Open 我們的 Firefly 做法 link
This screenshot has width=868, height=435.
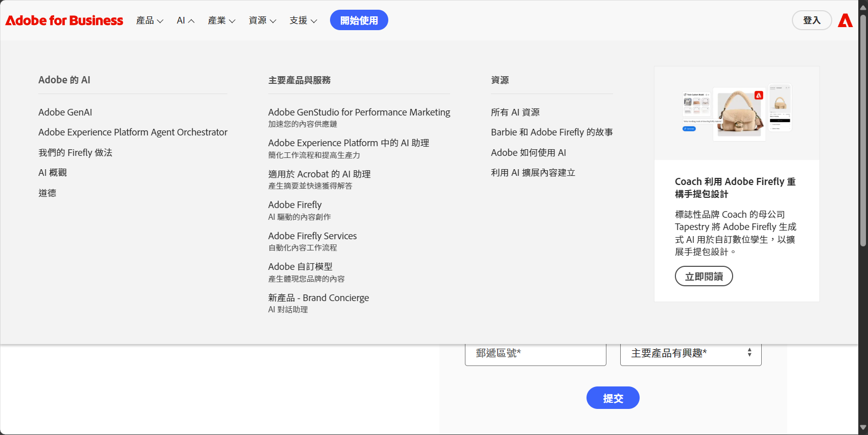75,152
